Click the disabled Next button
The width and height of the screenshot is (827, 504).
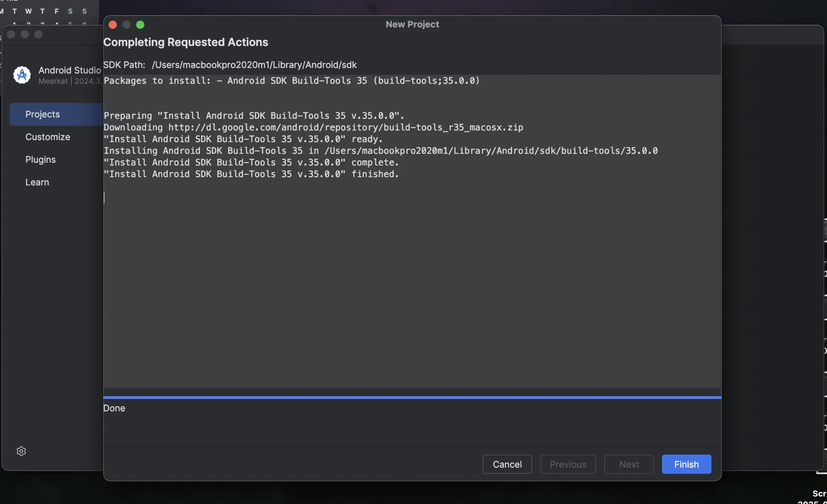click(629, 464)
